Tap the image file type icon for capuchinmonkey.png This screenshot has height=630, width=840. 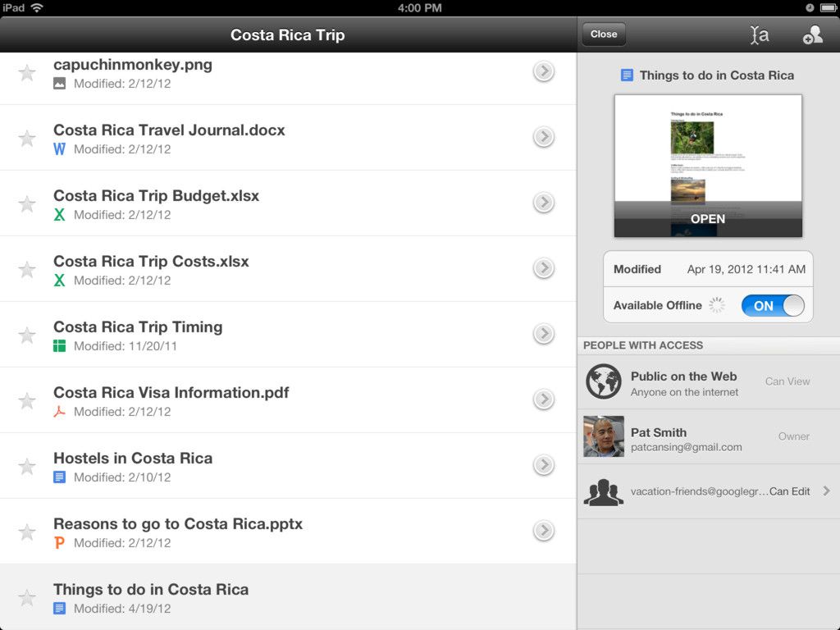click(59, 84)
